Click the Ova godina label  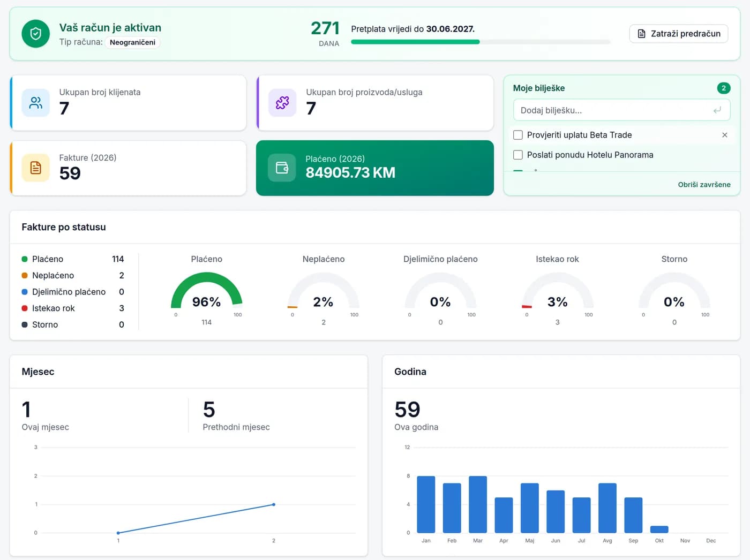pyautogui.click(x=416, y=427)
